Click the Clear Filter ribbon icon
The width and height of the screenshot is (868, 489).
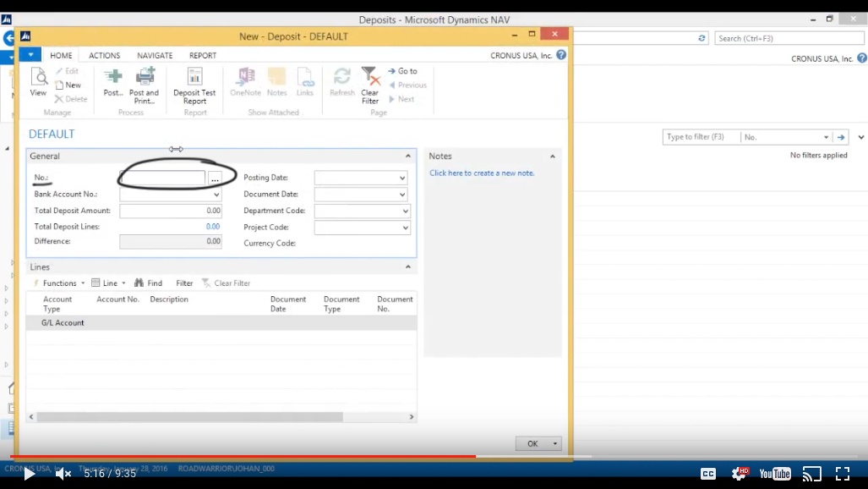point(369,82)
